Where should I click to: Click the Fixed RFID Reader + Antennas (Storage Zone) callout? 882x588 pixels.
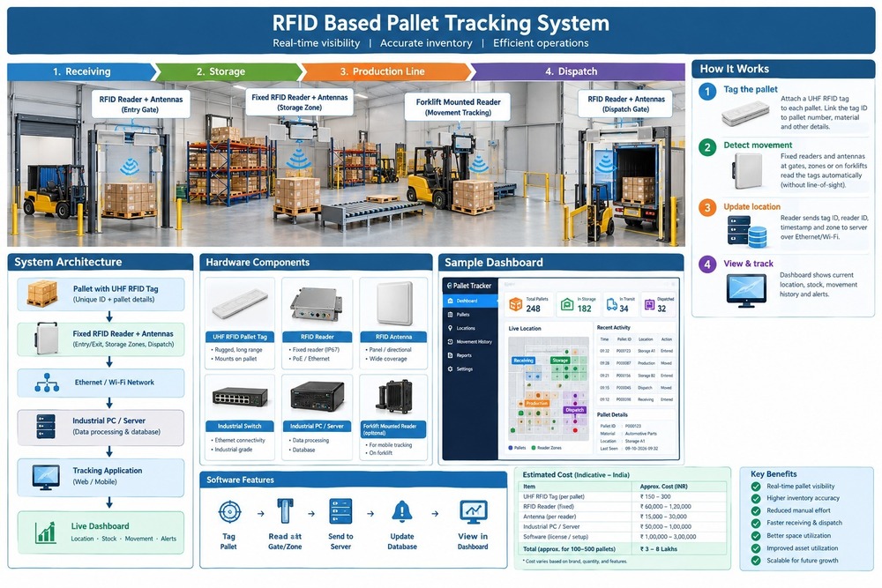[299, 101]
